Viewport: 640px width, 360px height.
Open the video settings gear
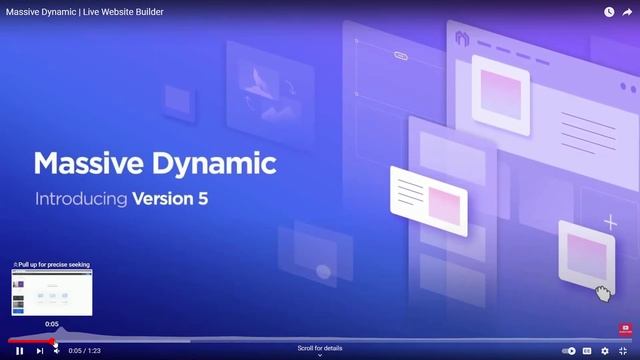tap(605, 351)
